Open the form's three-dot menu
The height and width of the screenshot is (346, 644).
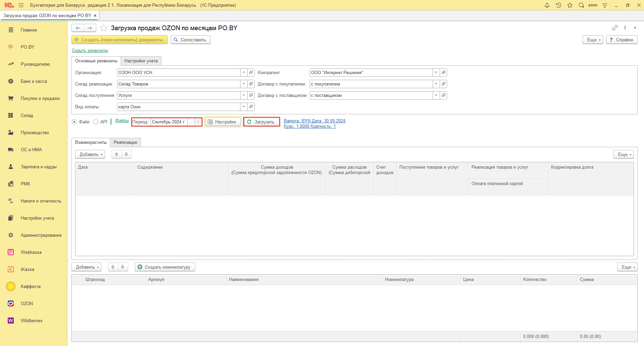point(625,28)
